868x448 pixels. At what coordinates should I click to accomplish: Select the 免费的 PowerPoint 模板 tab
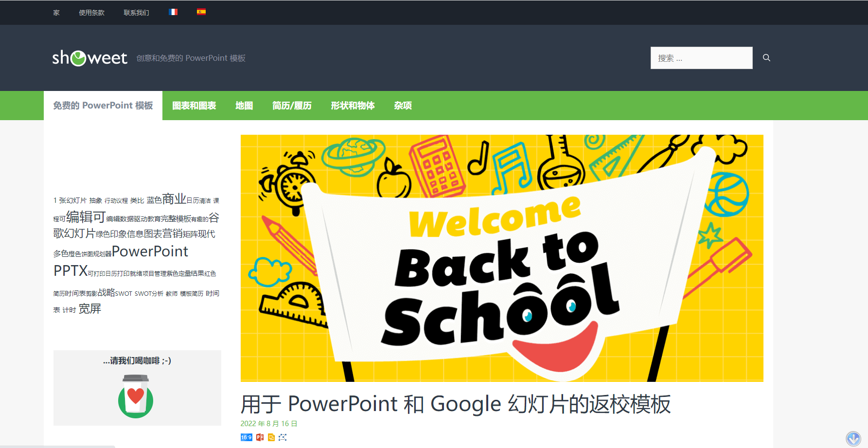click(x=103, y=106)
